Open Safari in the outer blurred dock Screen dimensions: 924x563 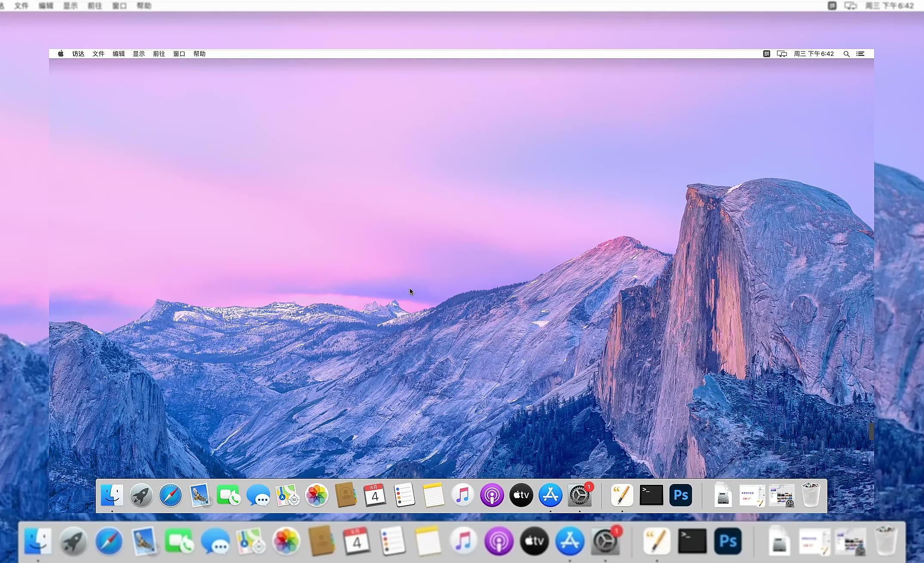(x=109, y=541)
